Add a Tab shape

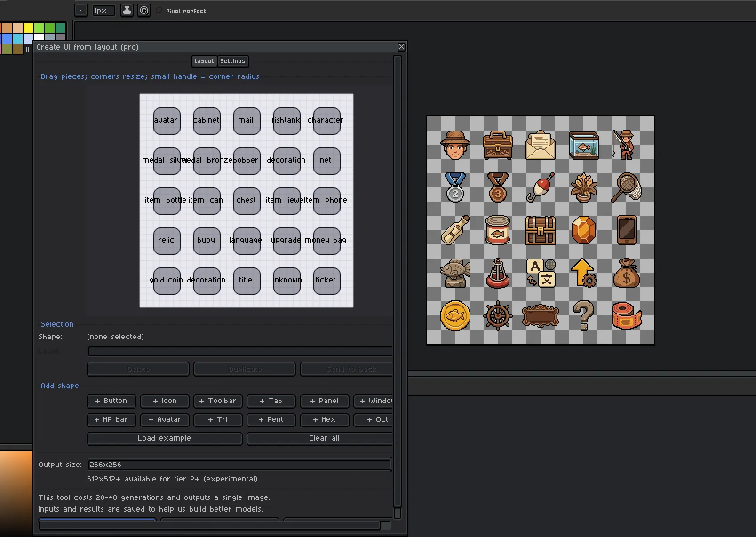point(271,401)
